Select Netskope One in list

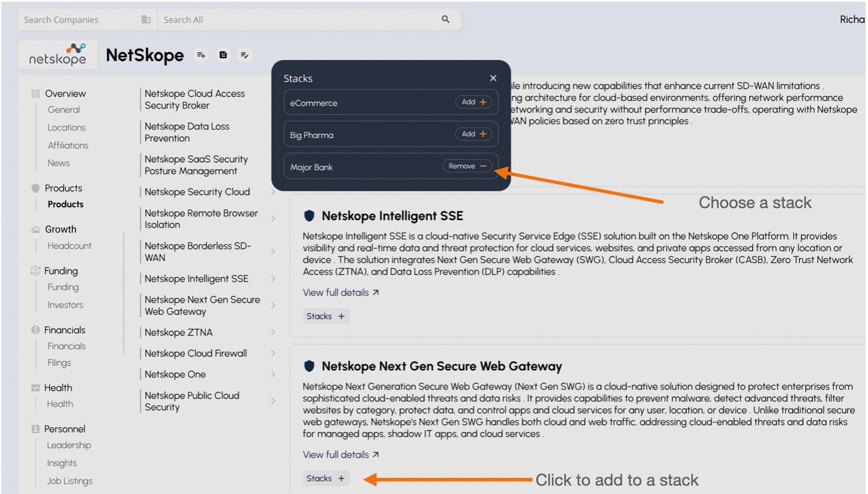175,374
